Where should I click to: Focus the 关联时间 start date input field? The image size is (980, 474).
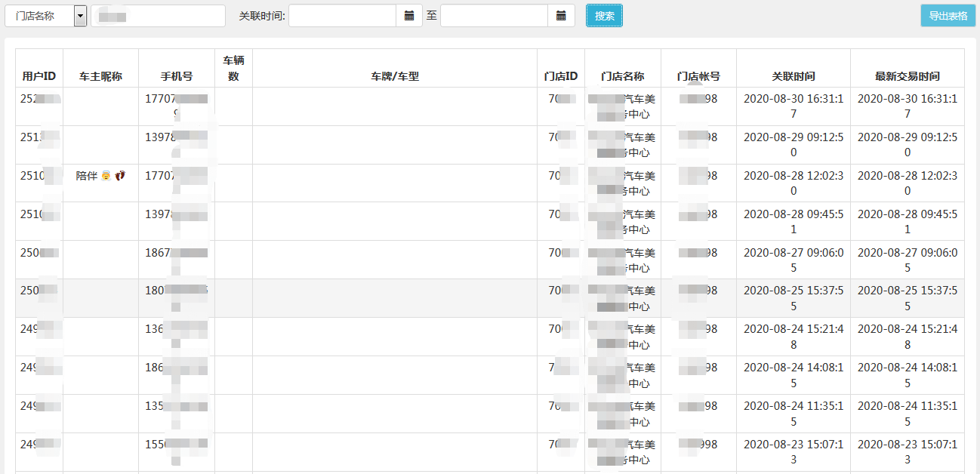[342, 16]
